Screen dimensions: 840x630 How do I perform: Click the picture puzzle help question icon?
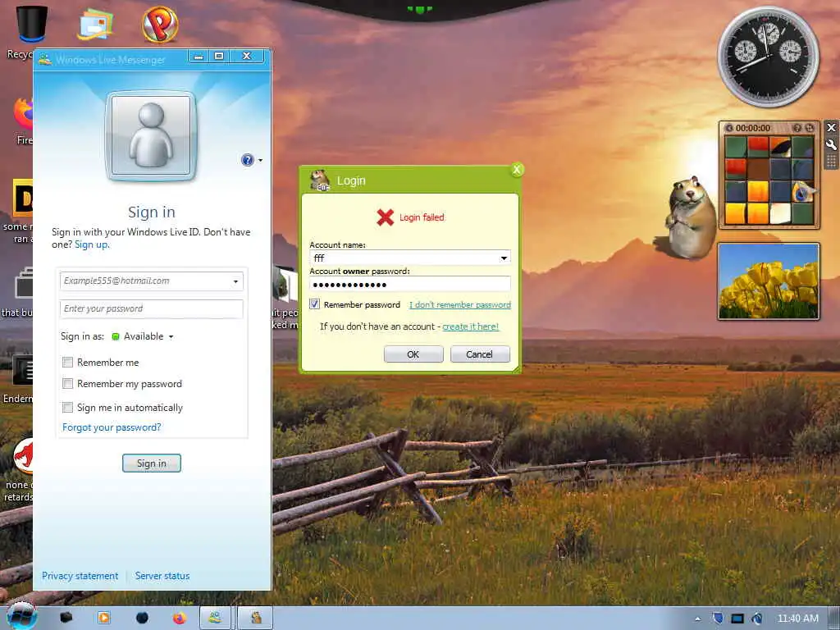797,128
